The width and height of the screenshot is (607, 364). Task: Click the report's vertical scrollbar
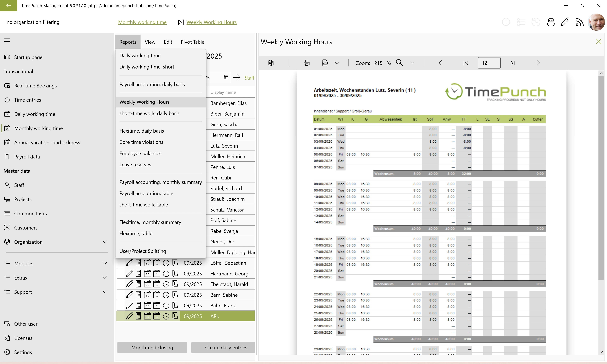pyautogui.click(x=601, y=177)
